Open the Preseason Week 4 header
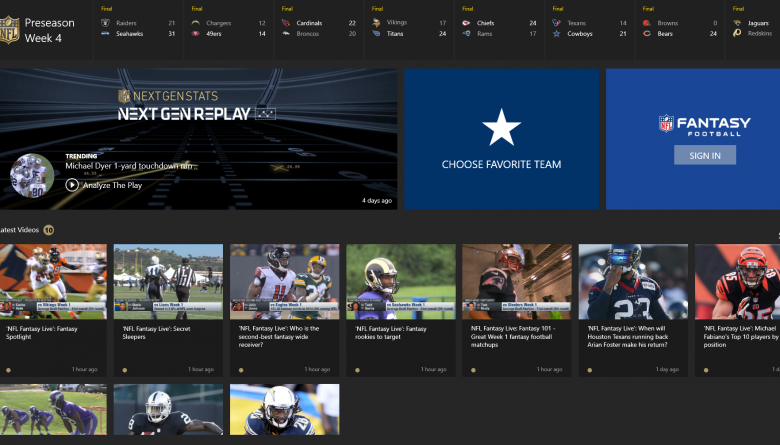 [49, 30]
